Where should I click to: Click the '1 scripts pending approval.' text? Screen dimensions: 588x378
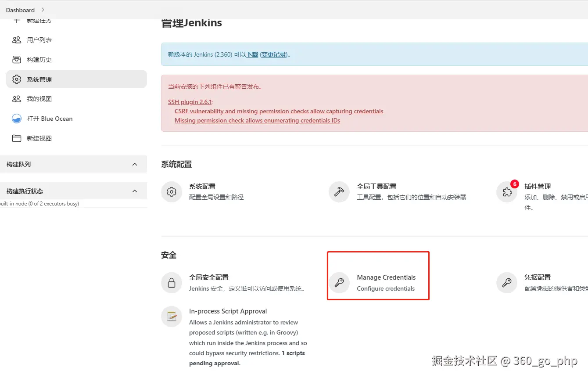click(x=247, y=358)
